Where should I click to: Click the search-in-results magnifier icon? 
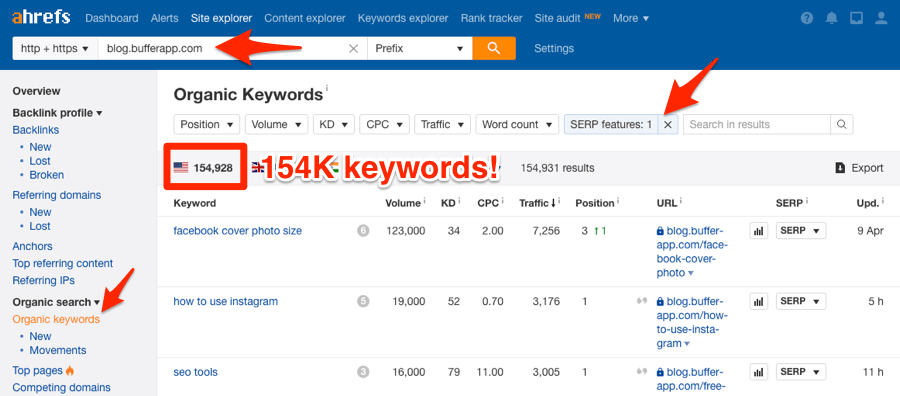point(841,125)
